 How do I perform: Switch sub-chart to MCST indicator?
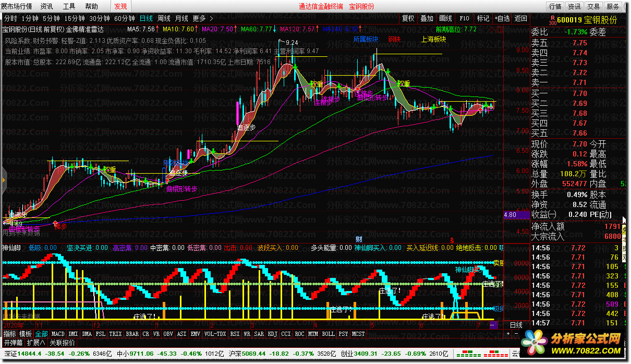click(x=358, y=334)
